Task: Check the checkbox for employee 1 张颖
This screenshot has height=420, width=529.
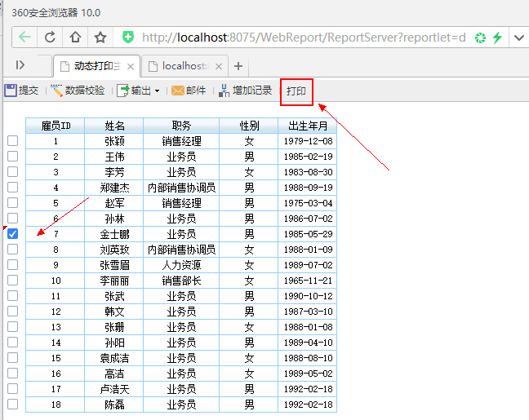Action: pyautogui.click(x=12, y=141)
